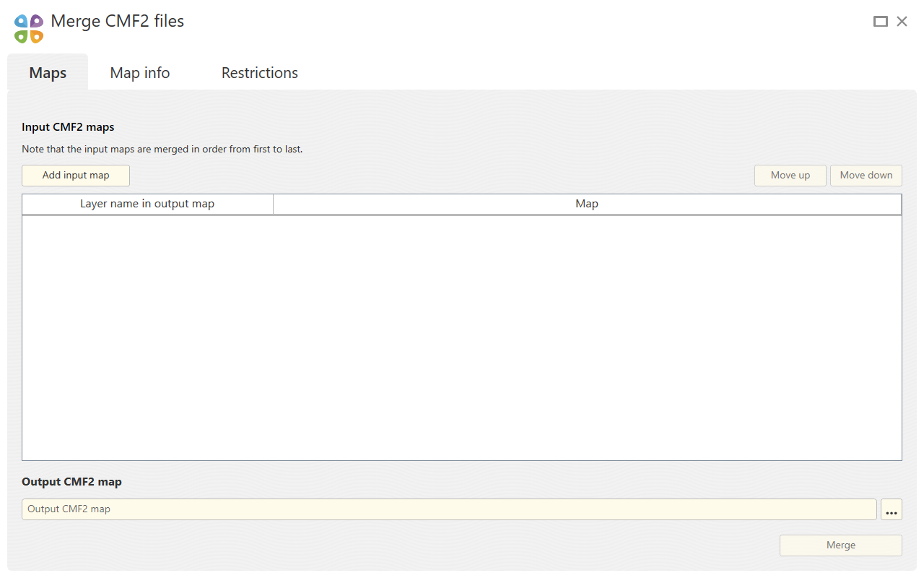This screenshot has height=578, width=924.
Task: Select the Layer name in output map header
Action: click(x=147, y=204)
